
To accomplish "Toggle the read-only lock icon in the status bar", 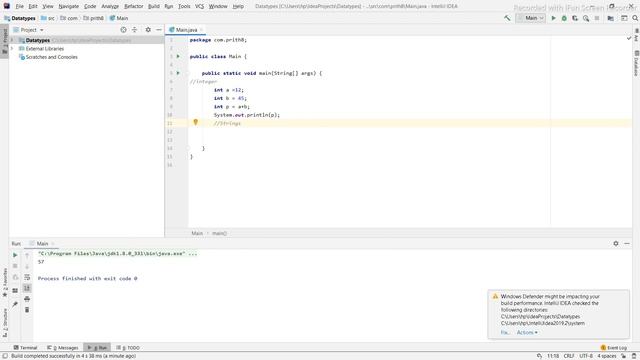I will [623, 356].
